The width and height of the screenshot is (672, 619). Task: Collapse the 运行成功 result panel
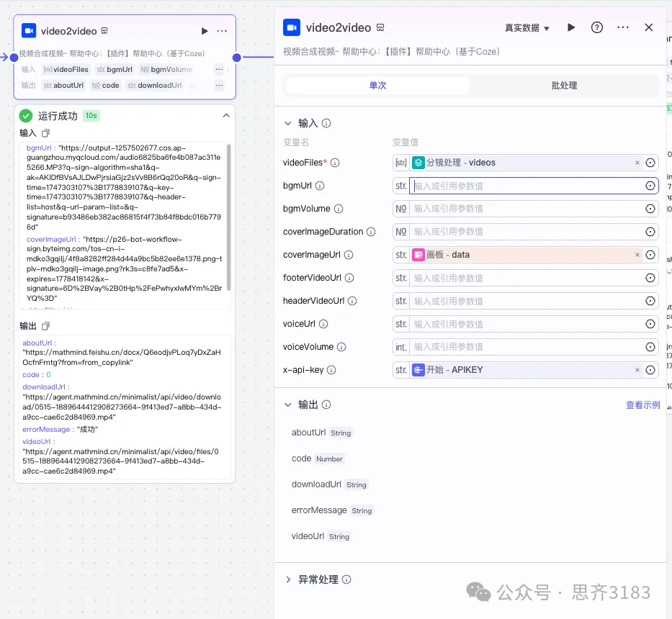(226, 116)
